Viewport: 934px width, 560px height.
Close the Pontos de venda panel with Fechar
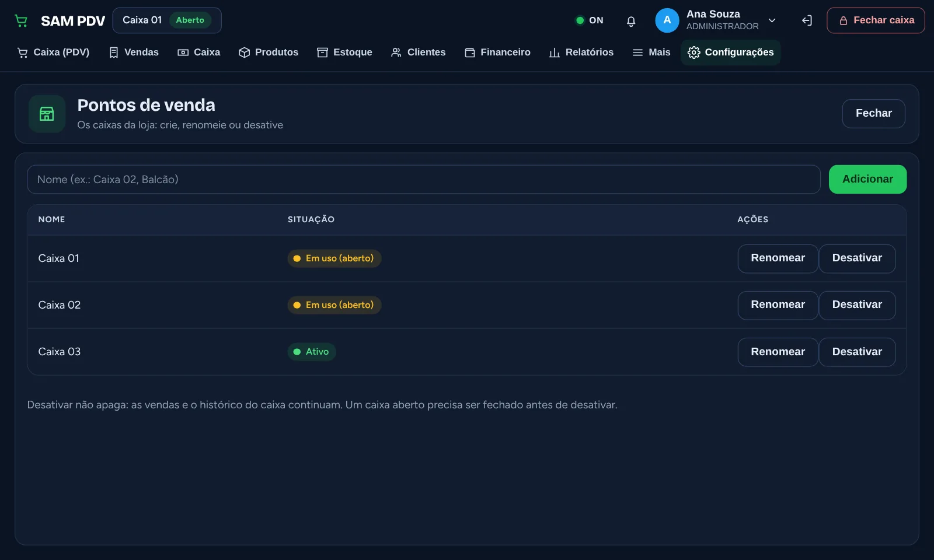[873, 114]
